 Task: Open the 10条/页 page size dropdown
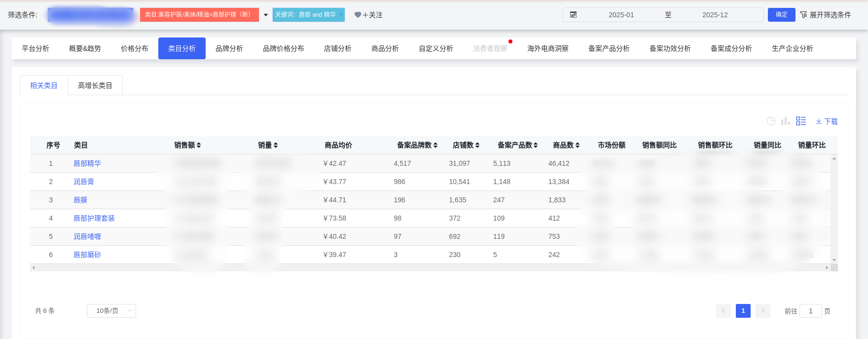coord(111,311)
